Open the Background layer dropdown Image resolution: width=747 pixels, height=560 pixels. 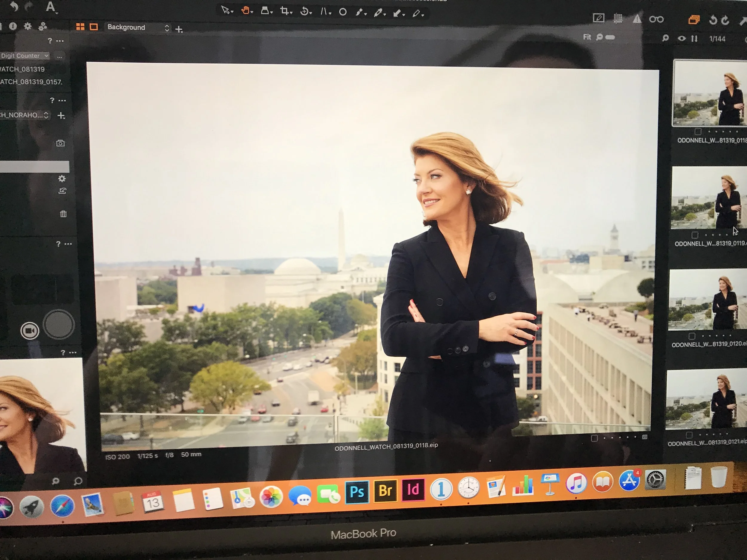138,28
